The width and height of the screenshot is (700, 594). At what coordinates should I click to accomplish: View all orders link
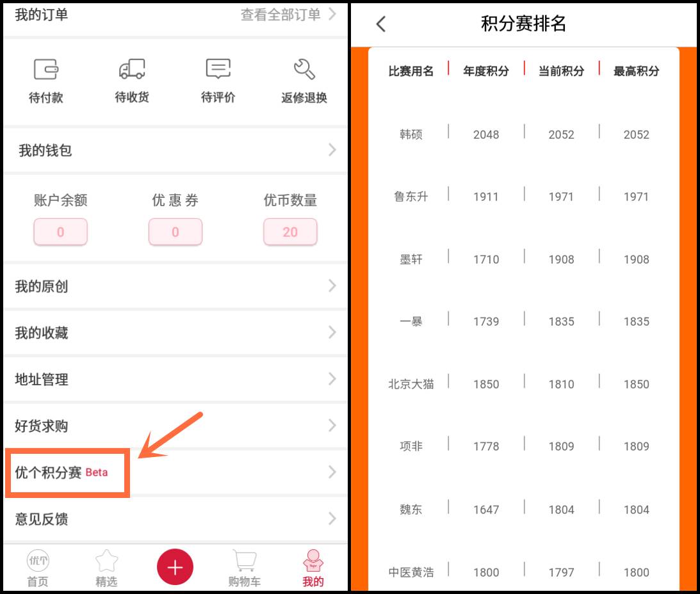point(288,15)
